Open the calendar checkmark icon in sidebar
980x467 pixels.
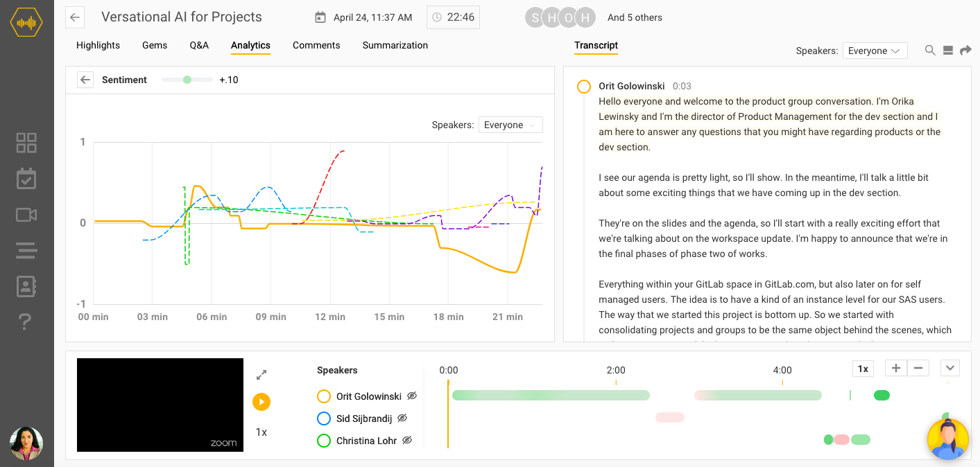coord(26,178)
